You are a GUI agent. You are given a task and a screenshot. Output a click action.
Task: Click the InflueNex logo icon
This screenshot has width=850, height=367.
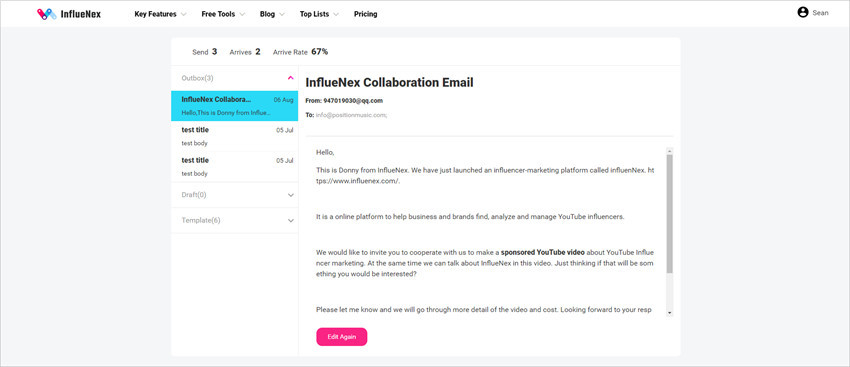pos(47,14)
